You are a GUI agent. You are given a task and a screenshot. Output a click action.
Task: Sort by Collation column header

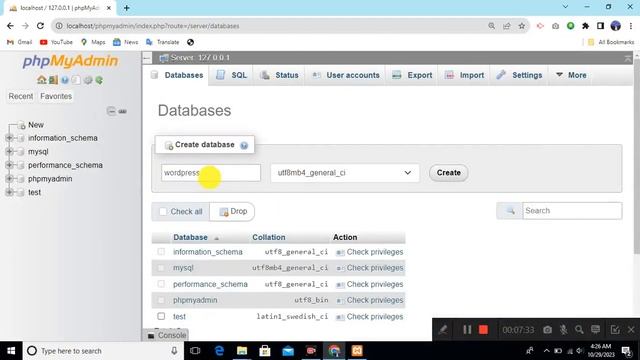point(269,237)
